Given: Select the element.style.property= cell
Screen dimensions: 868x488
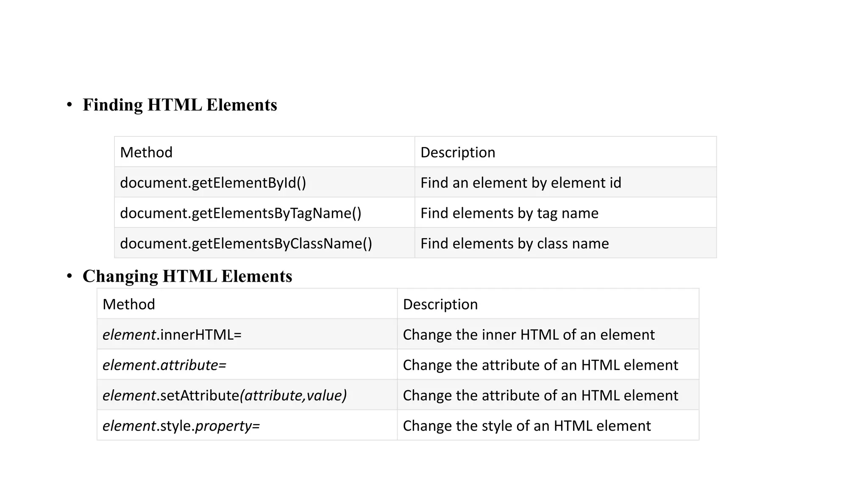Looking at the screenshot, I should click(x=181, y=426).
